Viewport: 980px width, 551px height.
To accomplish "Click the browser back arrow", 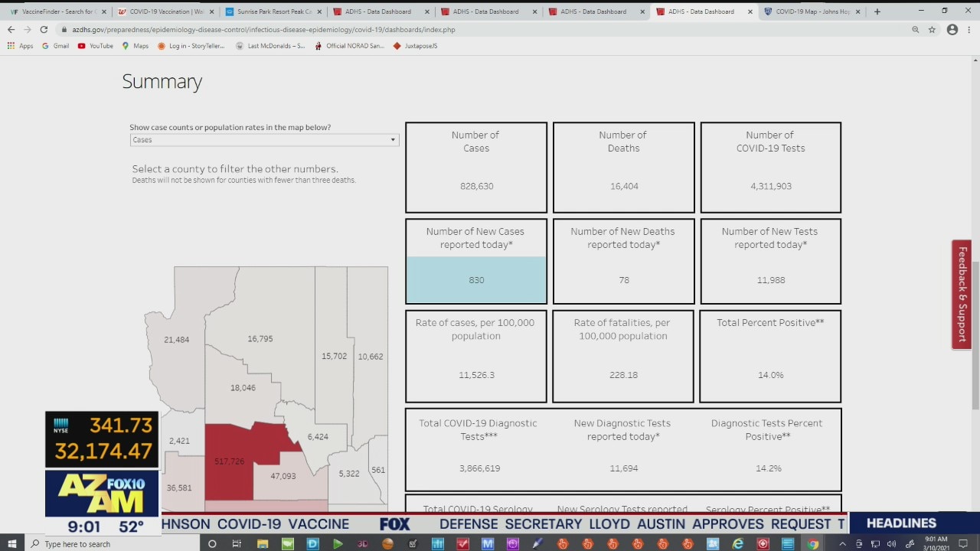I will 11,29.
